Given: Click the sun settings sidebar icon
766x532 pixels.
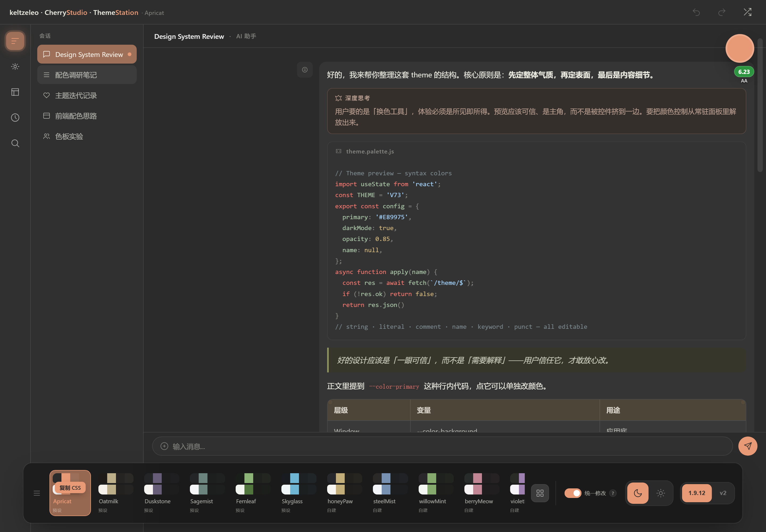Looking at the screenshot, I should [x=15, y=66].
